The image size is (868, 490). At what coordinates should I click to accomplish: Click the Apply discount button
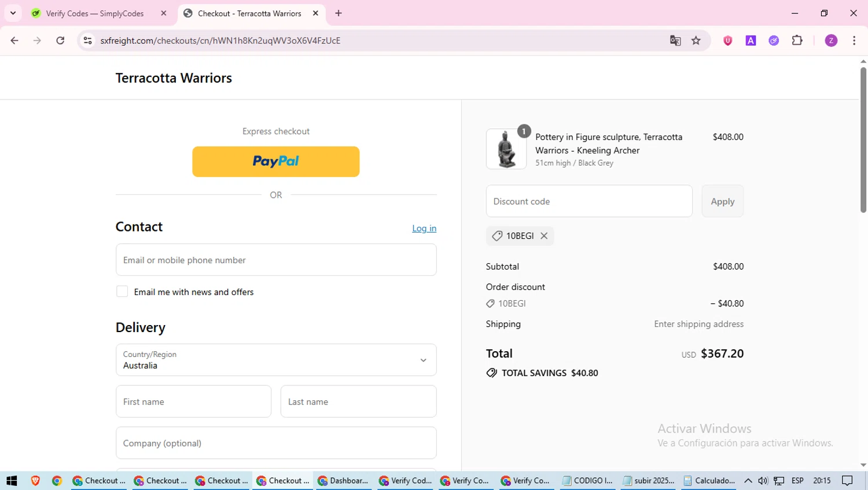coord(723,201)
